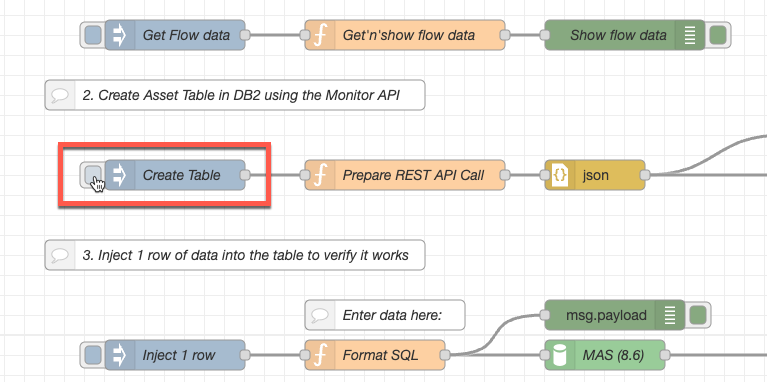Click the Inject 1 row trigger button
Screen dimensions: 767x382
point(92,355)
